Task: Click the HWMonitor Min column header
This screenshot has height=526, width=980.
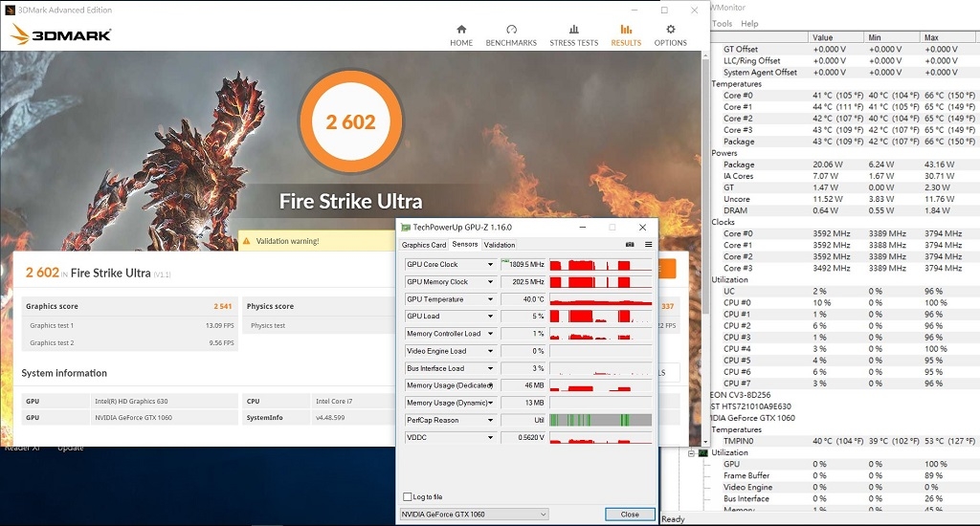Action: tap(891, 37)
